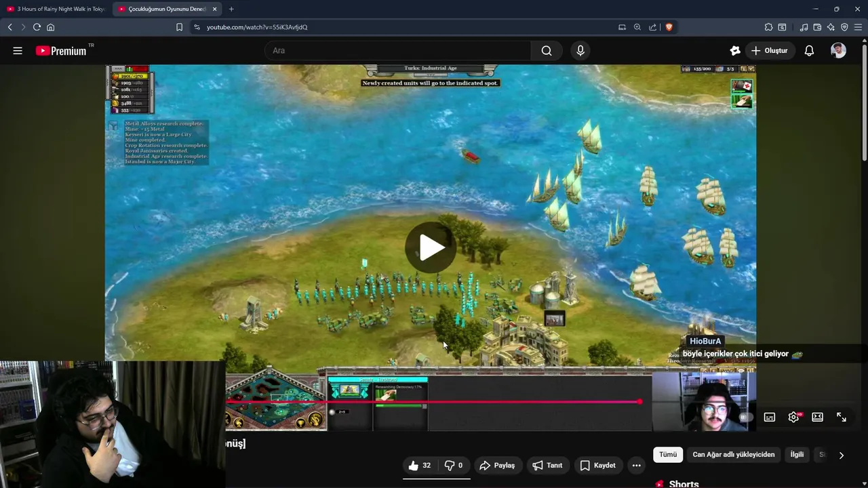Open Brave Wallet icon
The width and height of the screenshot is (868, 488).
point(817,27)
